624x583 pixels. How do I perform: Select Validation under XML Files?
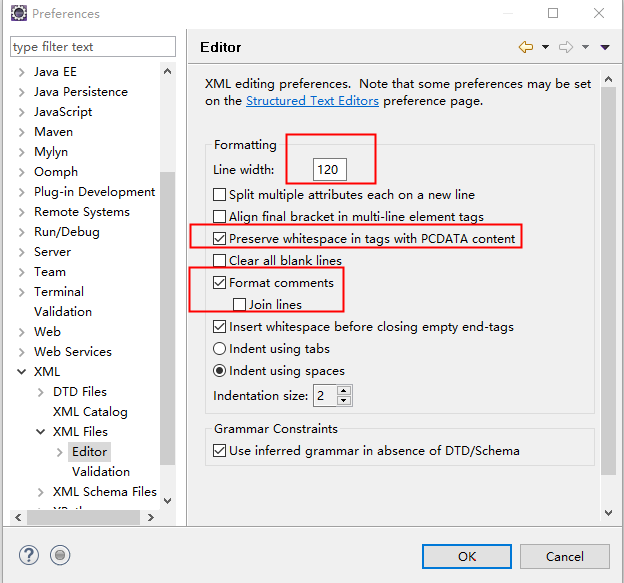(x=100, y=472)
